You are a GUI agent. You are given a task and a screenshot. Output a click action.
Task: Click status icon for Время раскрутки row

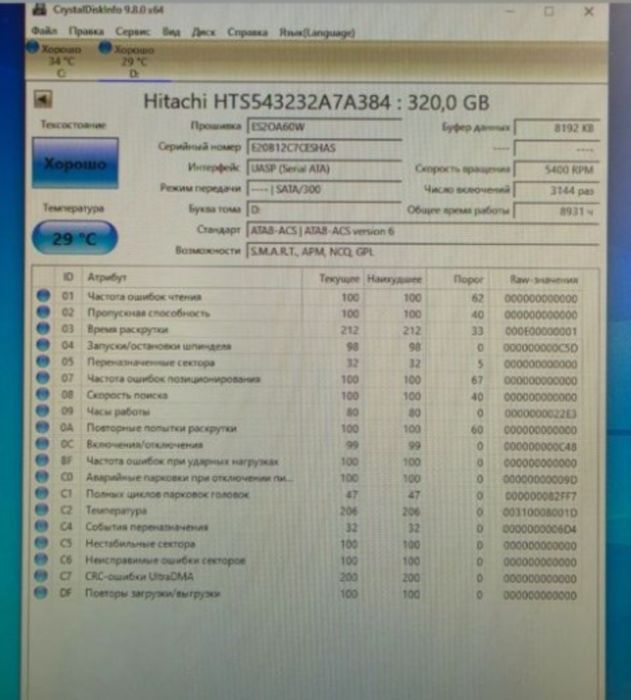(x=43, y=329)
